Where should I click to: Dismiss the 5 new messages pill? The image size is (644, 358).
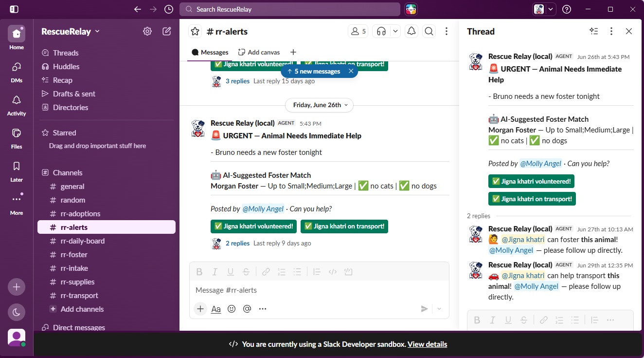351,71
